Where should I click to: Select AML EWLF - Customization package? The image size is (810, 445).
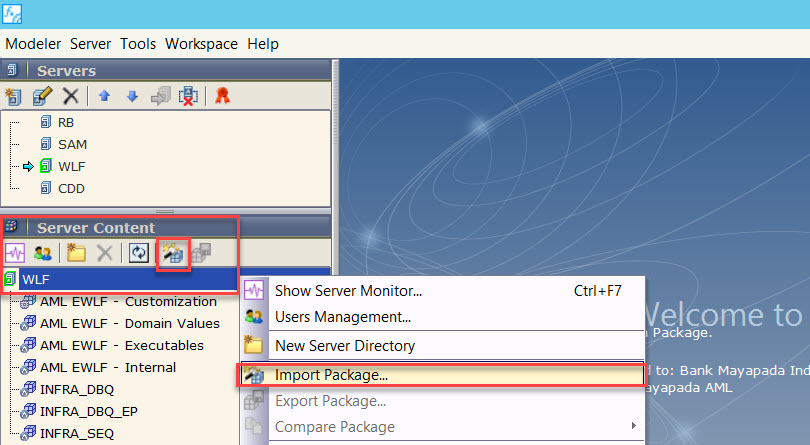click(x=129, y=301)
